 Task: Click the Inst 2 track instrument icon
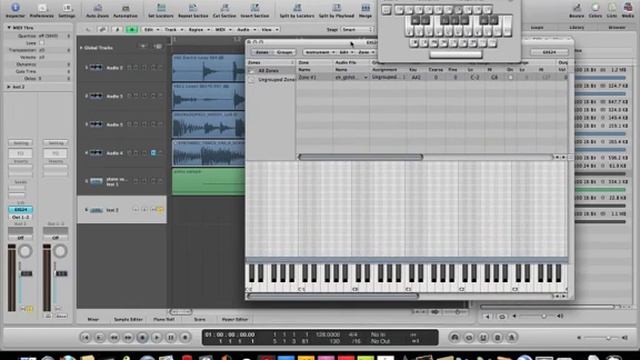(96, 210)
